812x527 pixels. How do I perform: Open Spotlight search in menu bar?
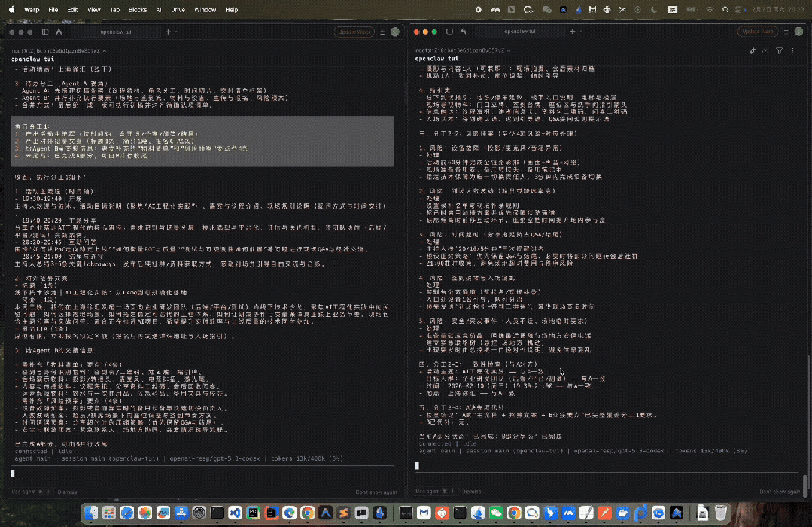click(725, 9)
